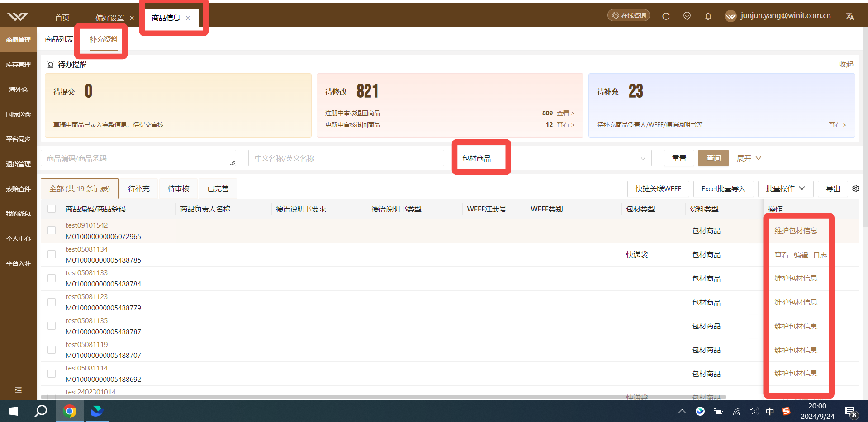868x422 pixels.
Task: Check the row test05081114
Action: (52, 374)
